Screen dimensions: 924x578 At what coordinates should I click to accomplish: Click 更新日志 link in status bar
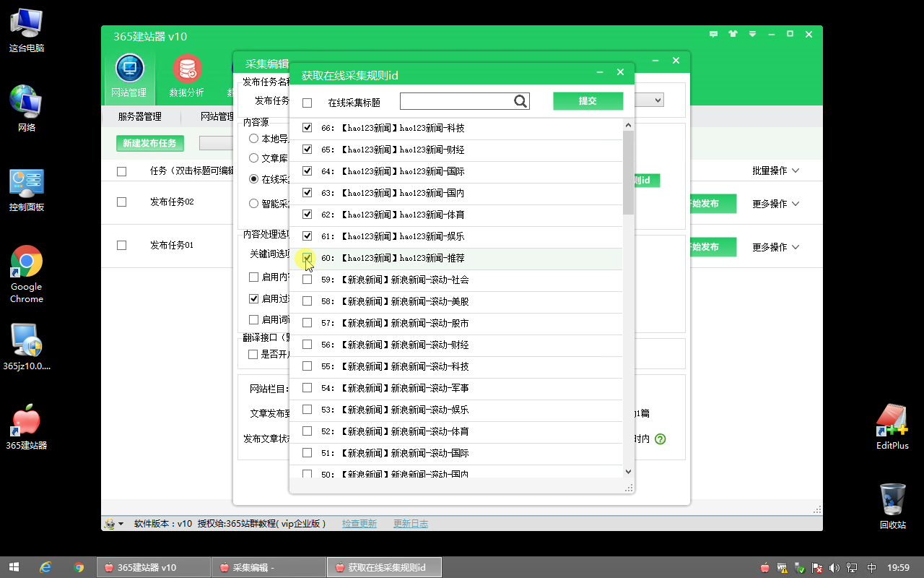click(411, 524)
